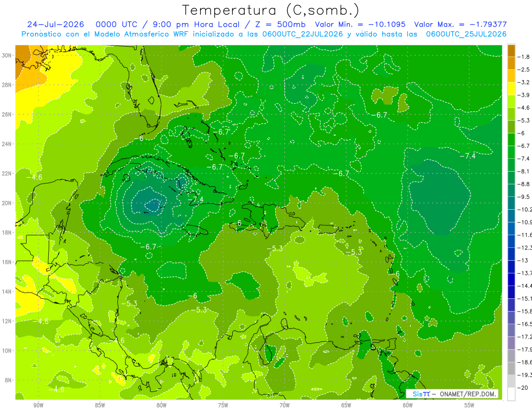532x411 pixels.
Task: Click the '-20' color scale label
Action: [x=523, y=388]
